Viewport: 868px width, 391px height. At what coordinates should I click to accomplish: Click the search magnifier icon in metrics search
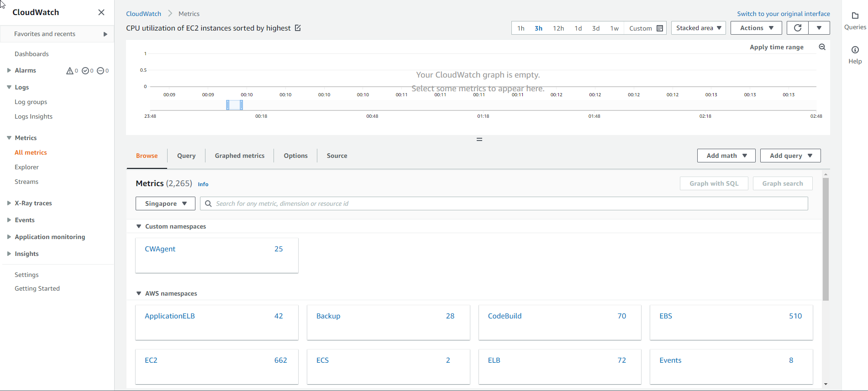[208, 203]
